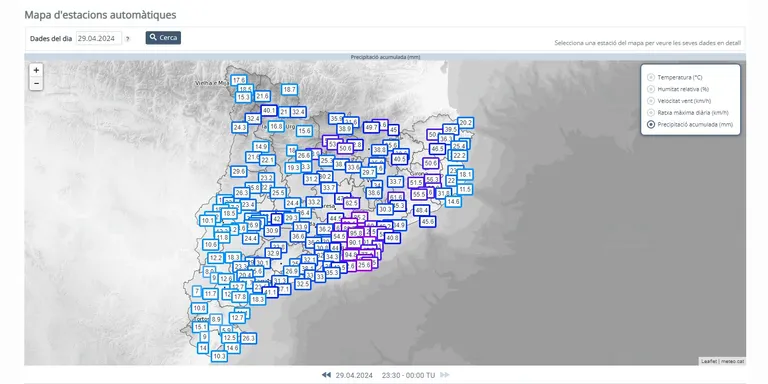
Task: Choose the 32.9 station marker
Action: pyautogui.click(x=273, y=253)
